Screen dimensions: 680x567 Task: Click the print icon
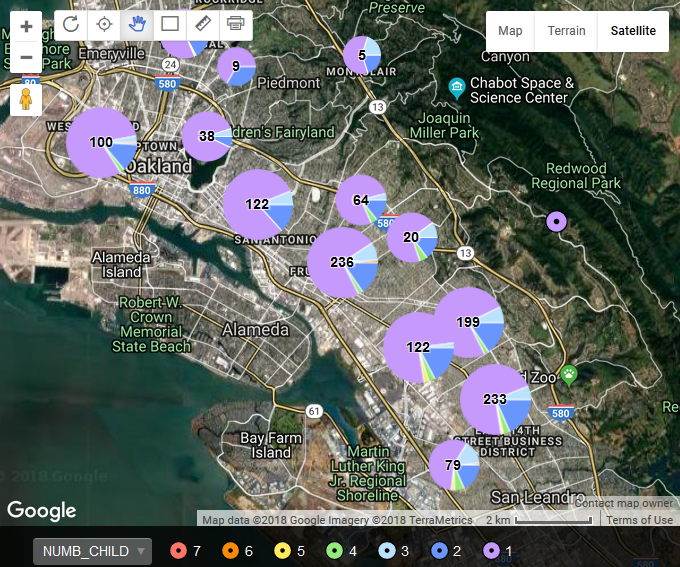pos(235,24)
